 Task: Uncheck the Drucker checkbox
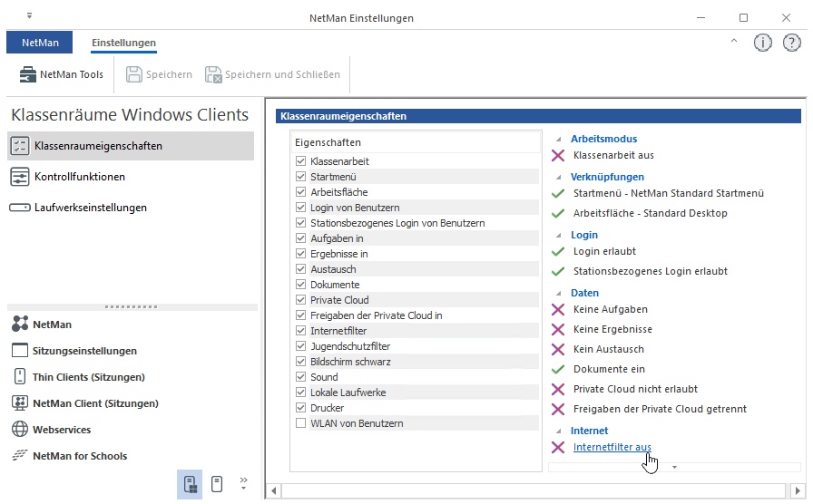pos(300,408)
